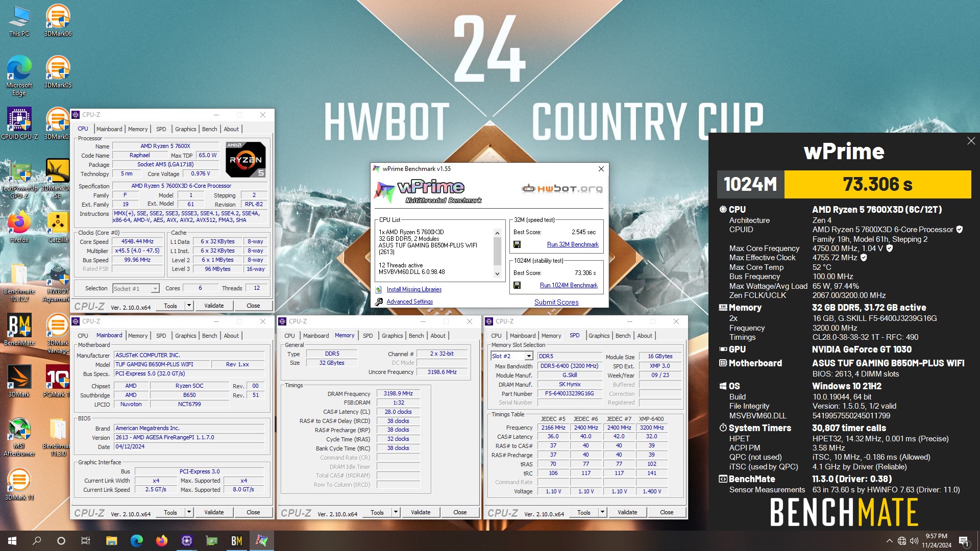The height and width of the screenshot is (551, 980).
Task: Open Advanced Settings link in wPrime
Action: click(409, 302)
